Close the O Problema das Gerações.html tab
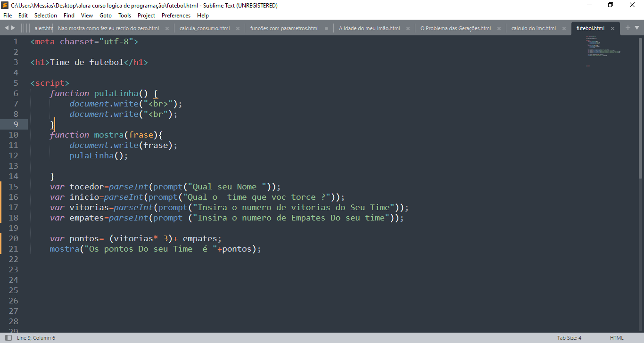This screenshot has width=644, height=343. 499,28
